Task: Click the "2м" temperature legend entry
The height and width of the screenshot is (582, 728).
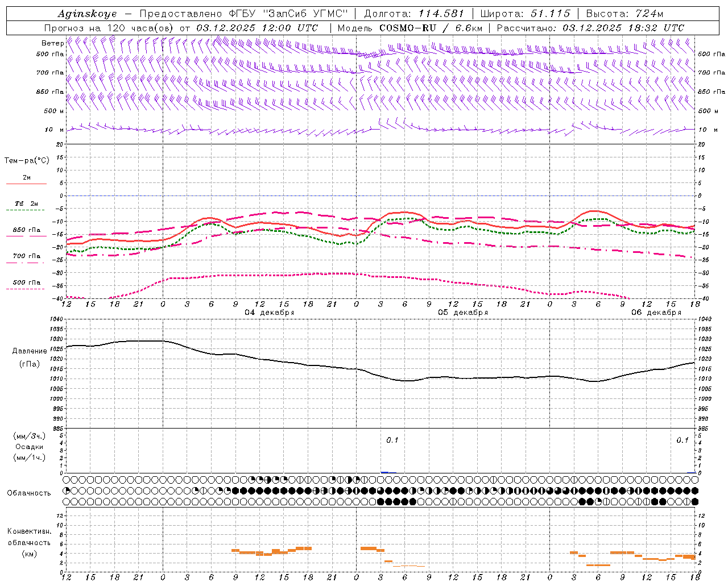Action: click(x=27, y=177)
